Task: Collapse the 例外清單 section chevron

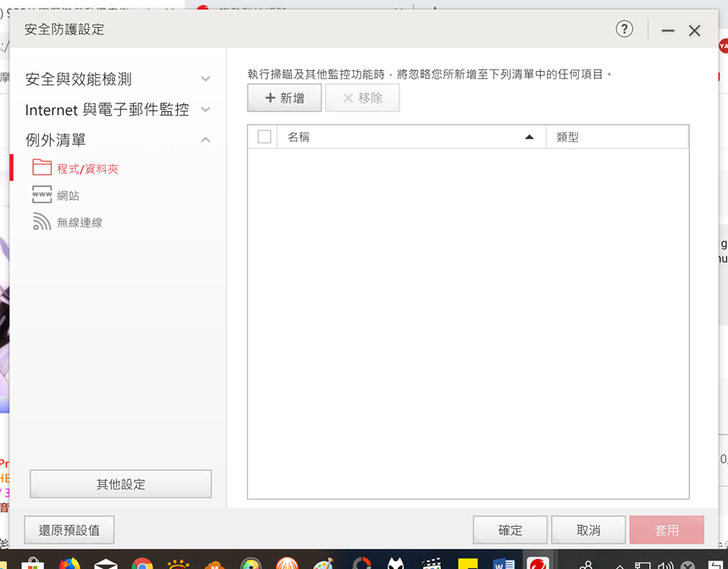Action: 205,140
